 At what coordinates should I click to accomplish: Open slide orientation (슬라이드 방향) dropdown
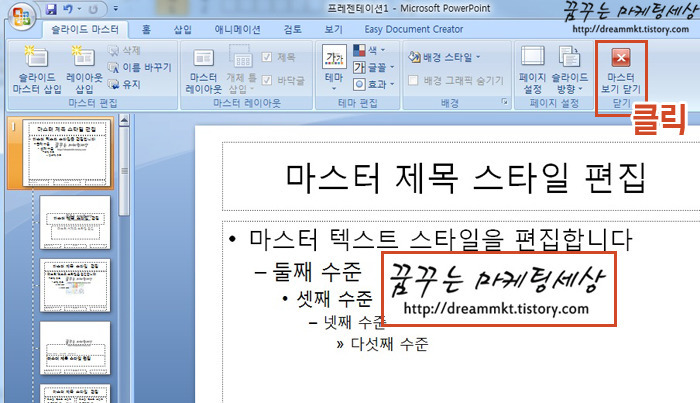(569, 69)
